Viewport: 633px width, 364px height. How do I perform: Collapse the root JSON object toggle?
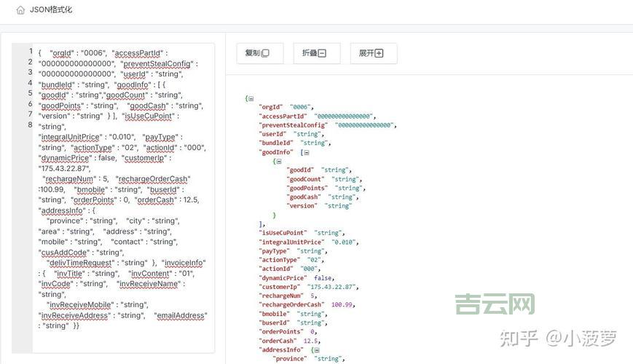pyautogui.click(x=251, y=98)
